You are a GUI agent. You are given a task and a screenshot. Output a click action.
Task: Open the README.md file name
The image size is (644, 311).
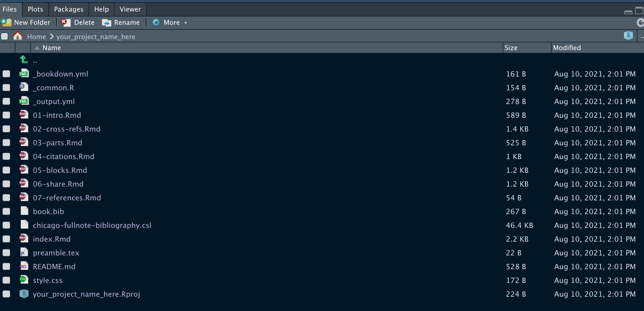point(54,266)
